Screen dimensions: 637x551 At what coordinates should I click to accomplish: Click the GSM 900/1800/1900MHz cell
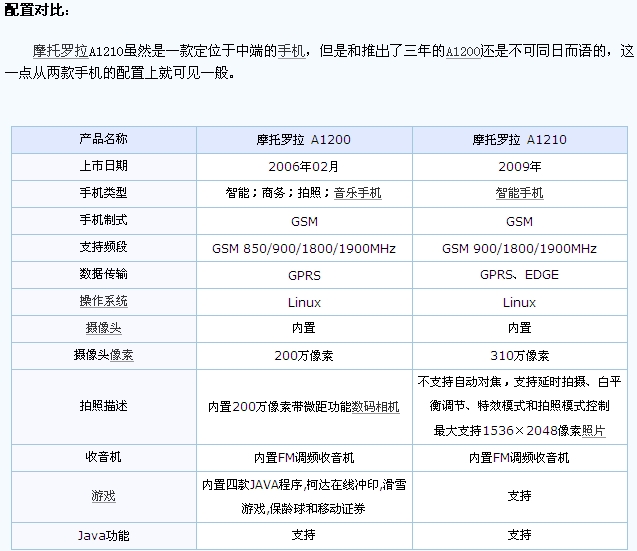(x=520, y=248)
